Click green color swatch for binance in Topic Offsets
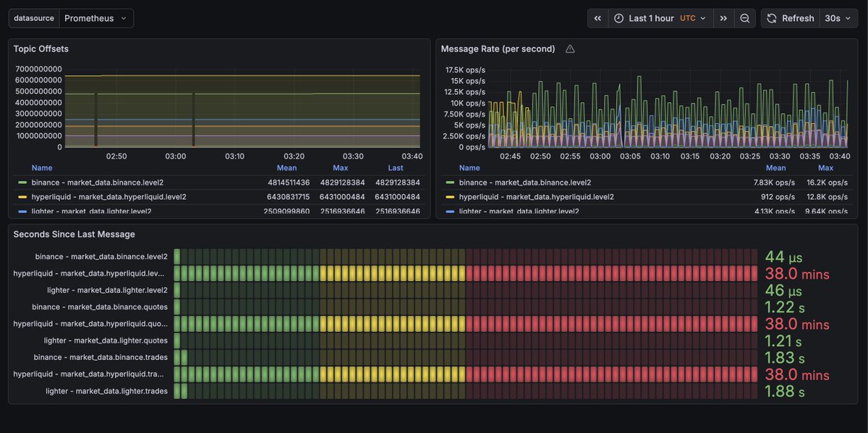 [22, 183]
